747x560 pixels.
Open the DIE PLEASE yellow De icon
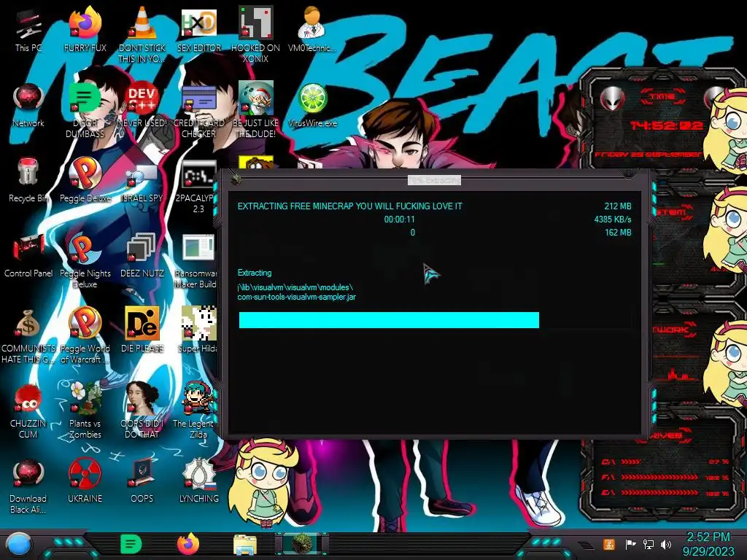coord(142,324)
